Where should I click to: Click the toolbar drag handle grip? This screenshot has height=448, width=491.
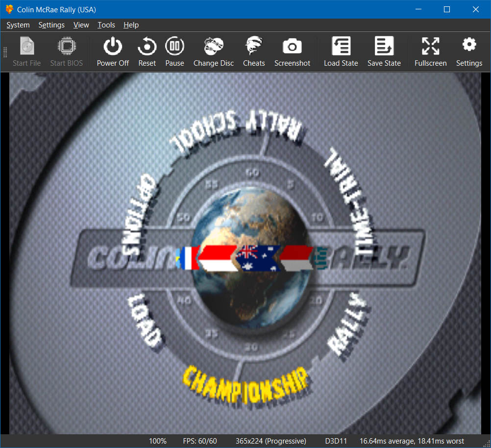pos(5,52)
